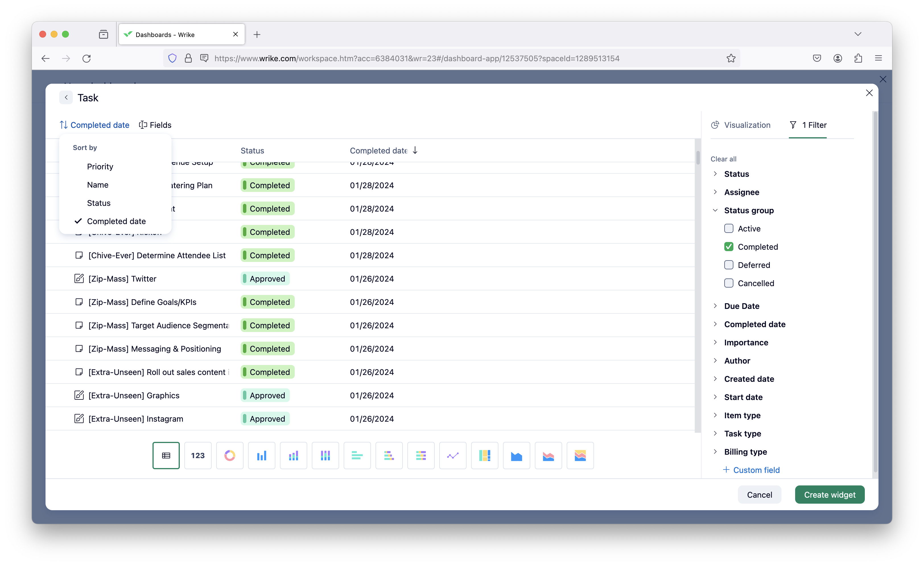Viewport: 924px width, 566px height.
Task: Check the Cancelled status group box
Action: click(729, 283)
